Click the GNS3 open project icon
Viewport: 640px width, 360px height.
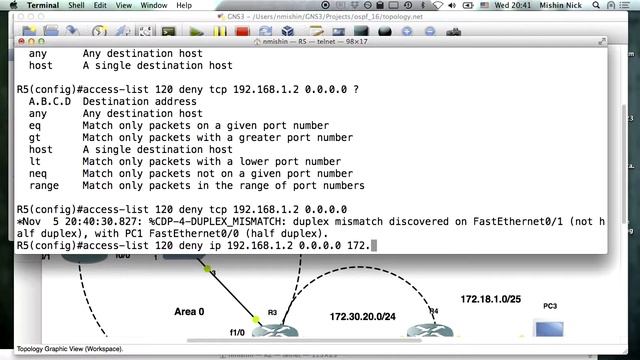(x=51, y=31)
